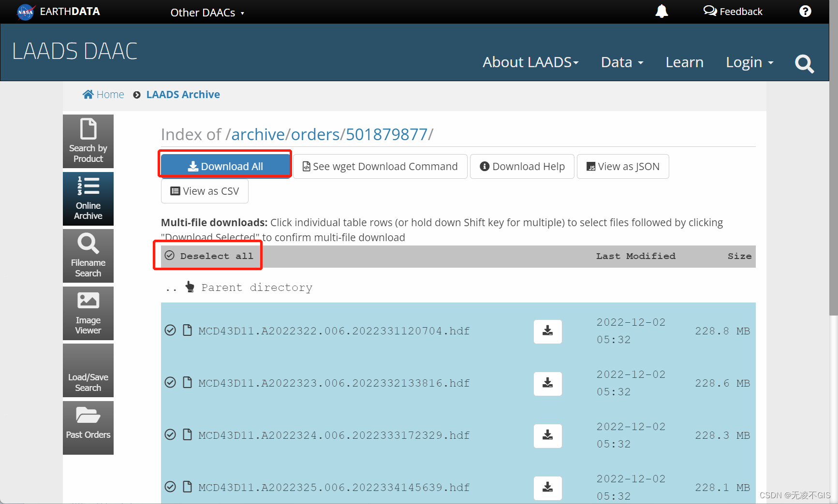Download file MCD43D11.A2022324 via its download icon

[548, 436]
